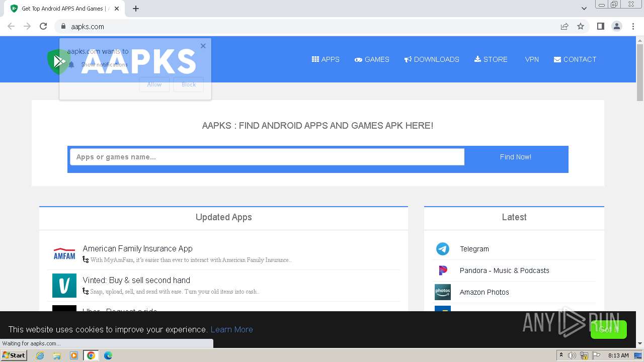
Task: Open a new browser tab
Action: [136, 9]
